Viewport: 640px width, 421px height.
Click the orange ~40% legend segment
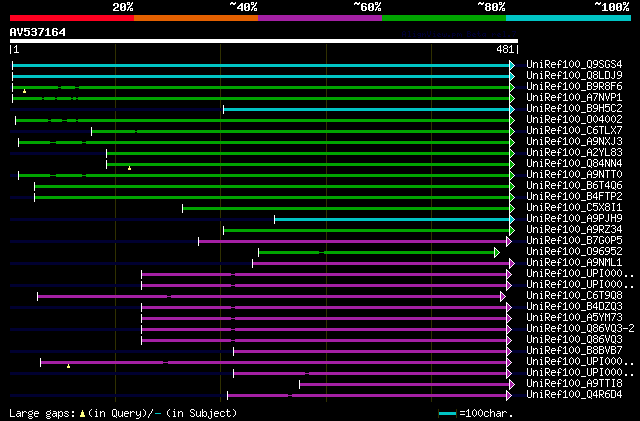pyautogui.click(x=196, y=18)
